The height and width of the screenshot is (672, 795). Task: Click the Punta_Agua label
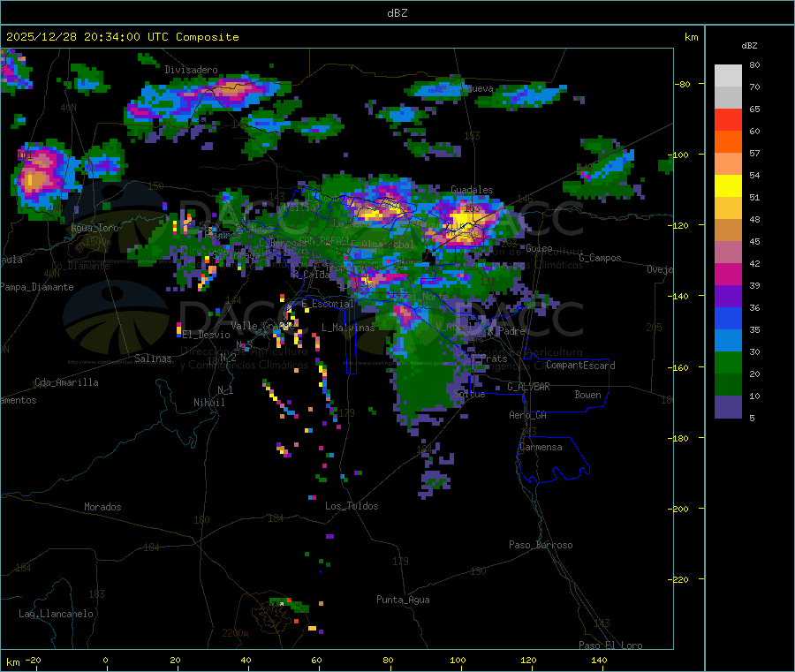pos(403,600)
